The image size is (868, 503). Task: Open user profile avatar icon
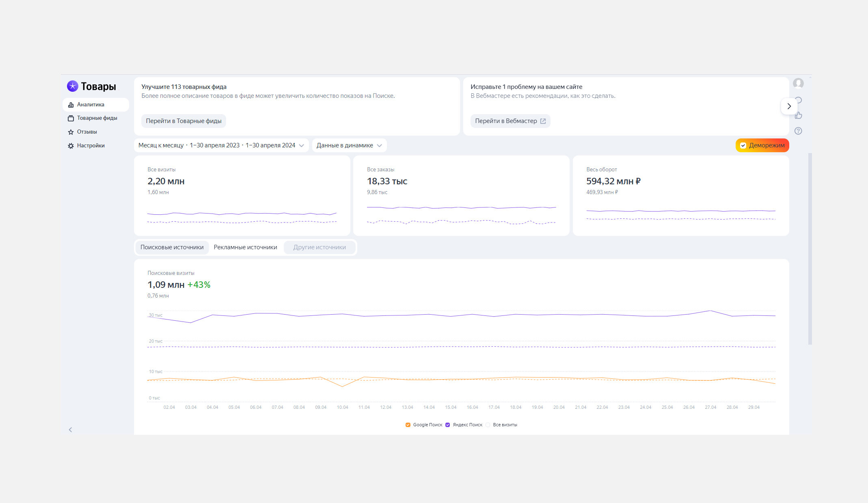(x=798, y=83)
